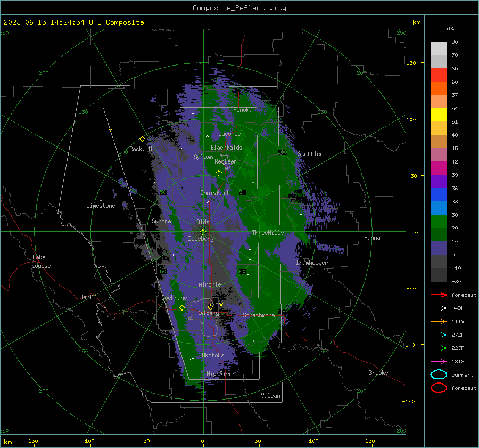Click the RedDeer city label

(x=226, y=161)
